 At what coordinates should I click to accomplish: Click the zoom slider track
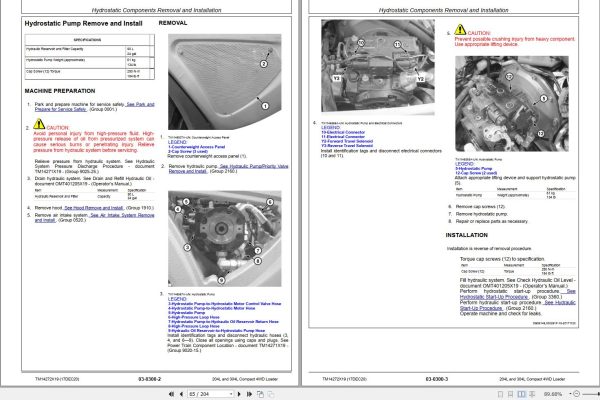coord(591,394)
